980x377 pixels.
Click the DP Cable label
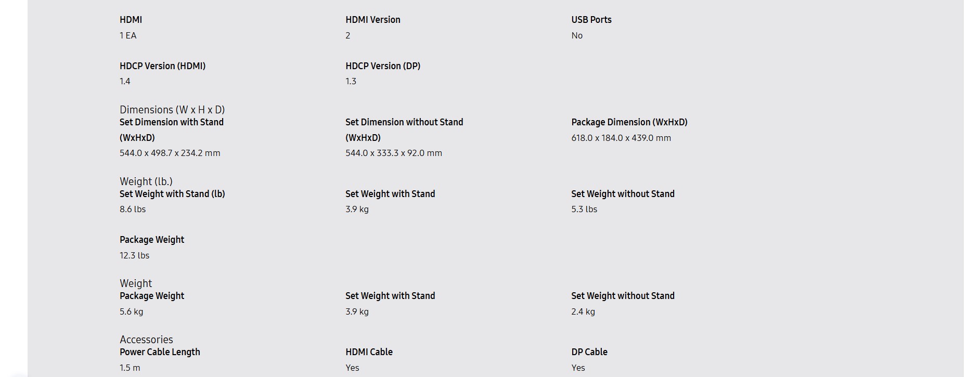click(589, 352)
